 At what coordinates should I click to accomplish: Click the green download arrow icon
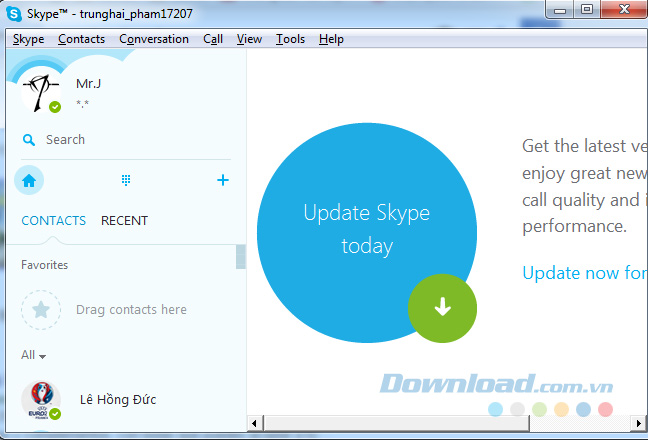pyautogui.click(x=442, y=308)
